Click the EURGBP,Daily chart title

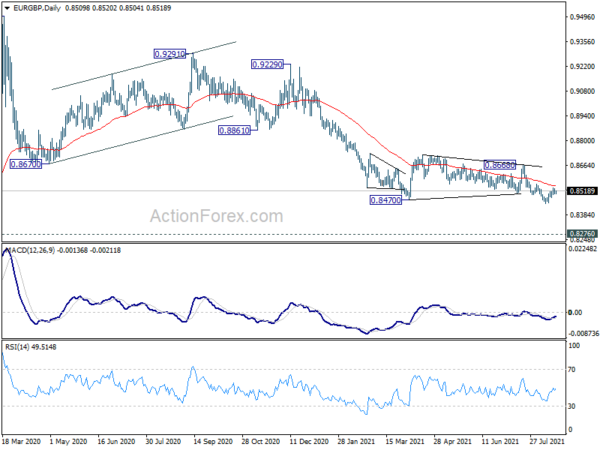[x=37, y=8]
